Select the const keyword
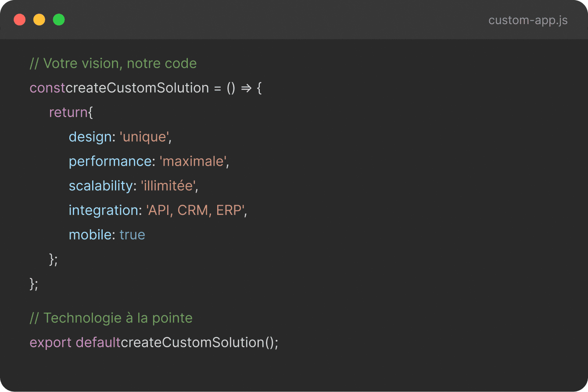Image resolution: width=588 pixels, height=392 pixels. 47,88
